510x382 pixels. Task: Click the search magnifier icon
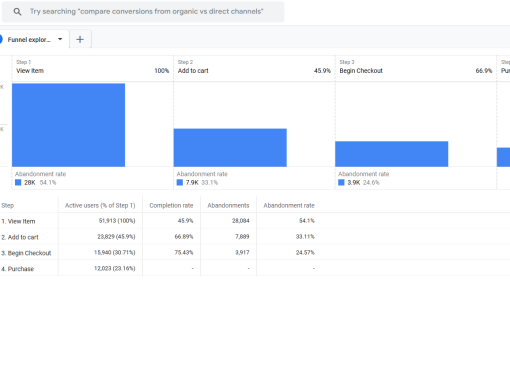click(x=17, y=12)
